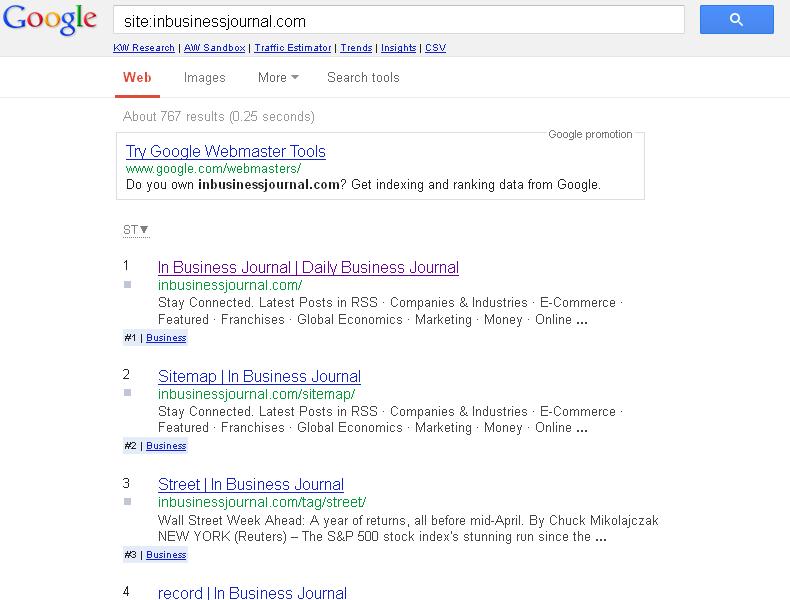The height and width of the screenshot is (600, 790).
Task: Switch to the Images tab
Action: pos(205,78)
